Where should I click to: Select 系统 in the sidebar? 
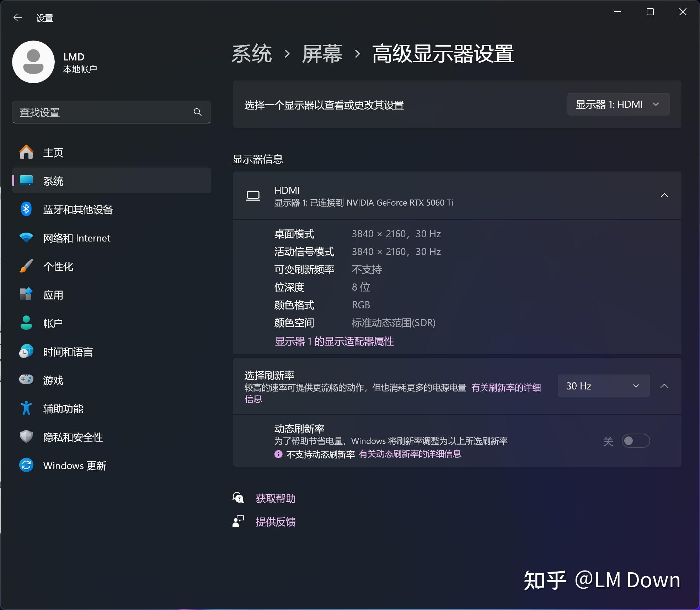(53, 181)
